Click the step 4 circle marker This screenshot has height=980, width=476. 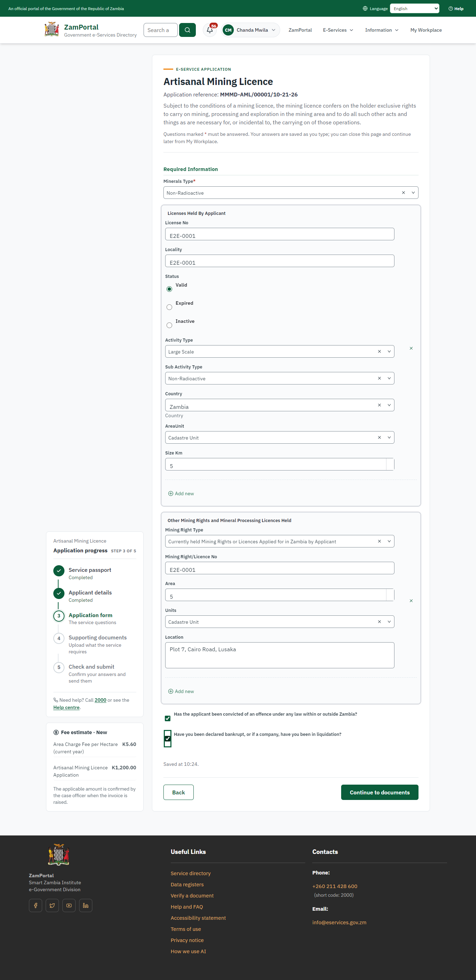click(59, 638)
